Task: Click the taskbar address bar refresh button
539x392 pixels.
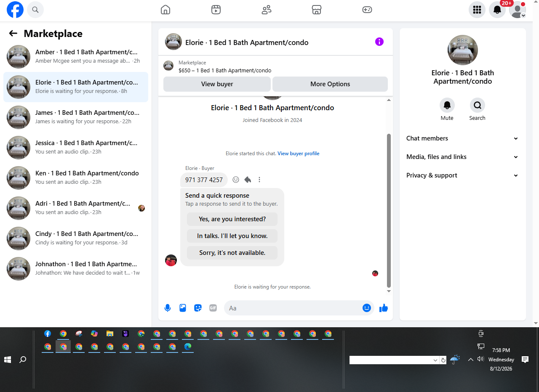Action: click(x=443, y=360)
